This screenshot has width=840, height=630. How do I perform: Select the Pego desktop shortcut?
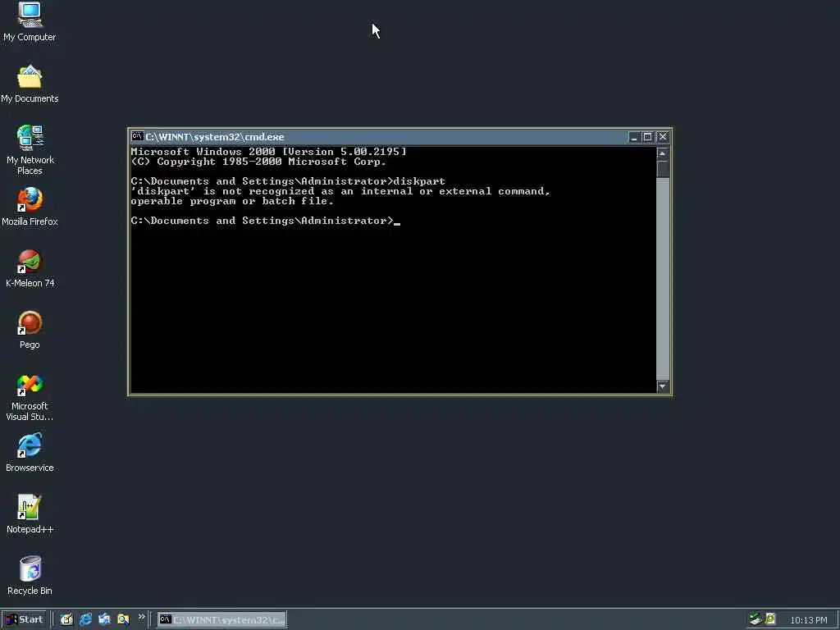pyautogui.click(x=30, y=330)
